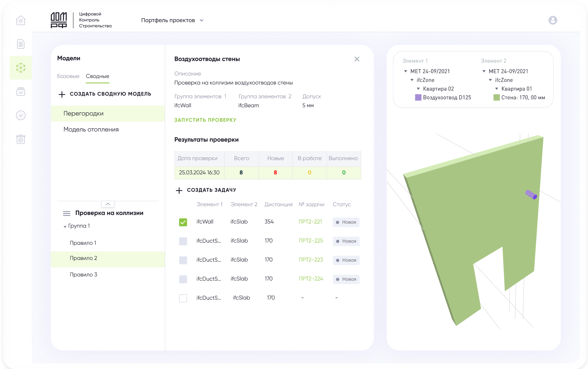
Task: Collapse the Группа 1 tree node
Action: 65,227
